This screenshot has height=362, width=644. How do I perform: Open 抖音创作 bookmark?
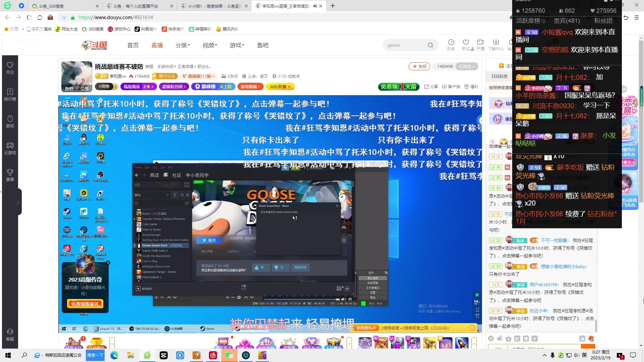146,29
